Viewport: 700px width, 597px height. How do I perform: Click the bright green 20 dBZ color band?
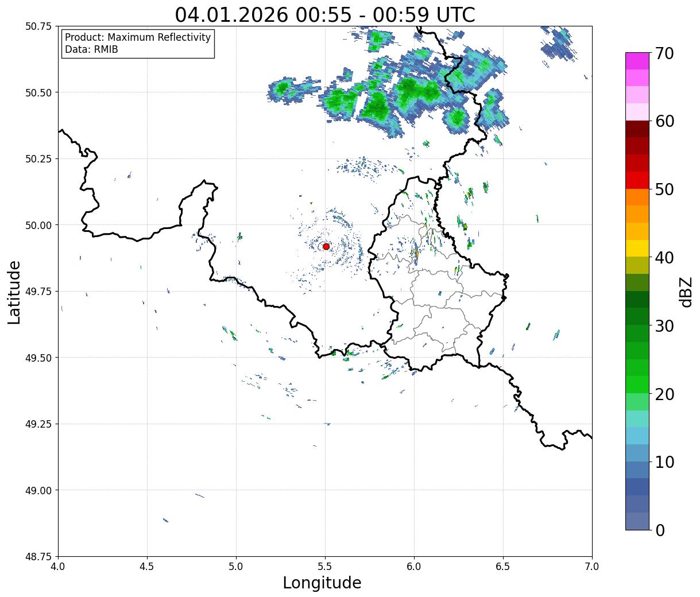coord(637,385)
